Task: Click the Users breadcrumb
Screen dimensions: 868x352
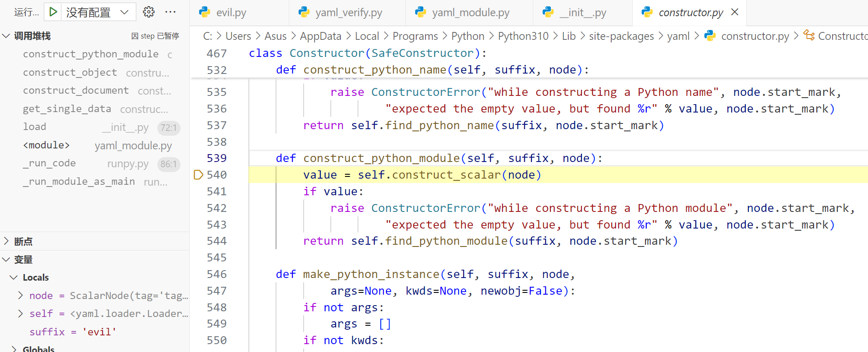Action: tap(238, 36)
